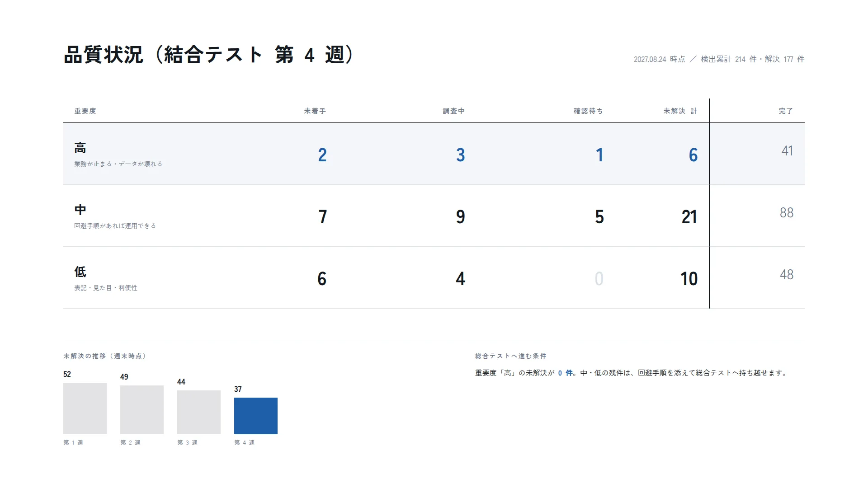Click the title 品質状況（結合テスト 第 4 週）
The image size is (868, 488).
(x=208, y=55)
